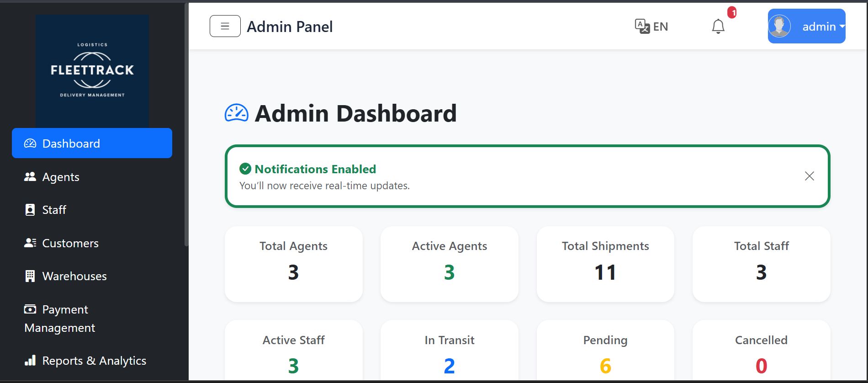
Task: Dismiss the Notifications Enabled alert
Action: 809,176
